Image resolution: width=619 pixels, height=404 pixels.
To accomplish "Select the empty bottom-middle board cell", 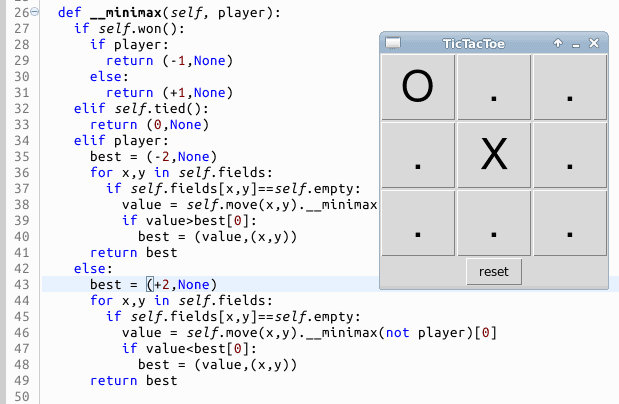I will click(494, 222).
